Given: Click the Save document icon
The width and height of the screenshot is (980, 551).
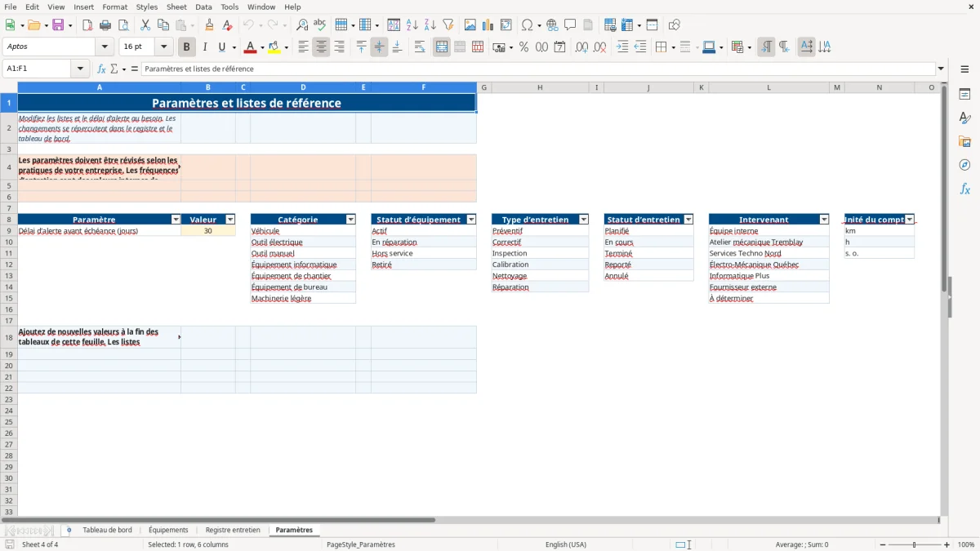Looking at the screenshot, I should point(58,25).
